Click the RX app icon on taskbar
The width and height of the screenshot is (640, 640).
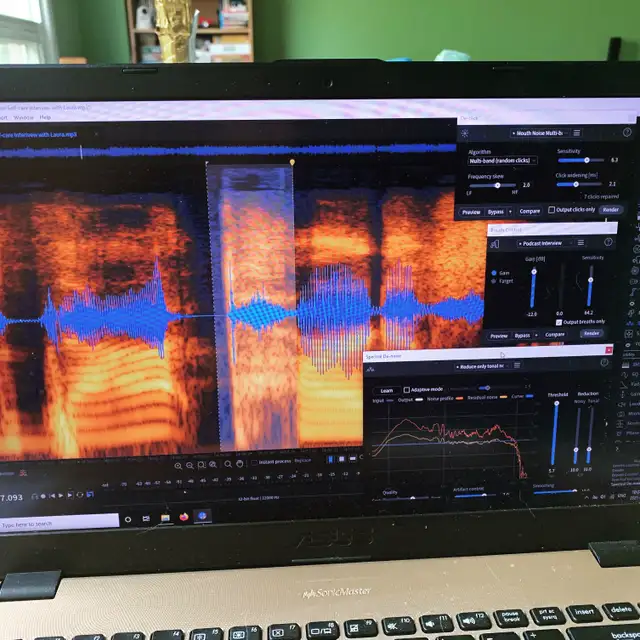(202, 516)
